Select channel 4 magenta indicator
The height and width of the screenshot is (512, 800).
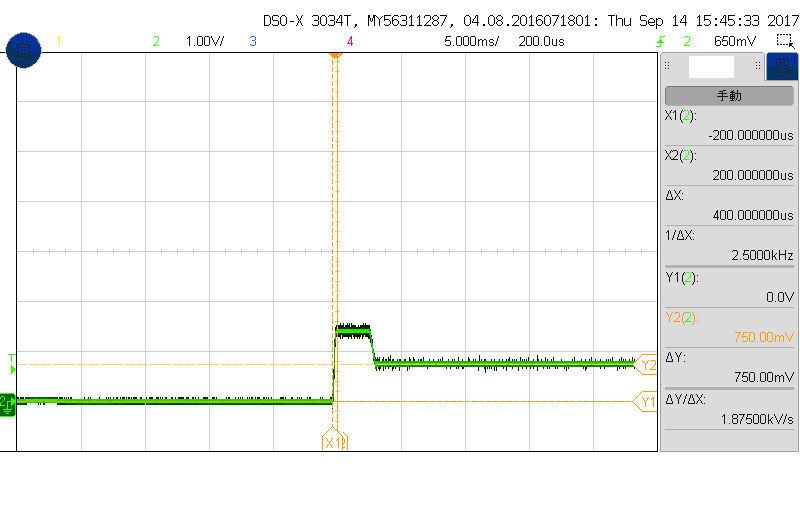pyautogui.click(x=349, y=41)
